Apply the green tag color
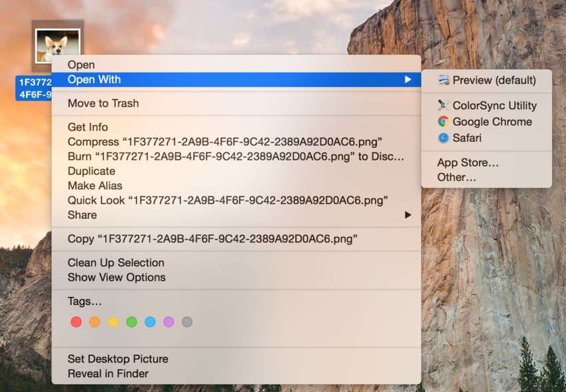The height and width of the screenshot is (392, 566). coord(132,322)
